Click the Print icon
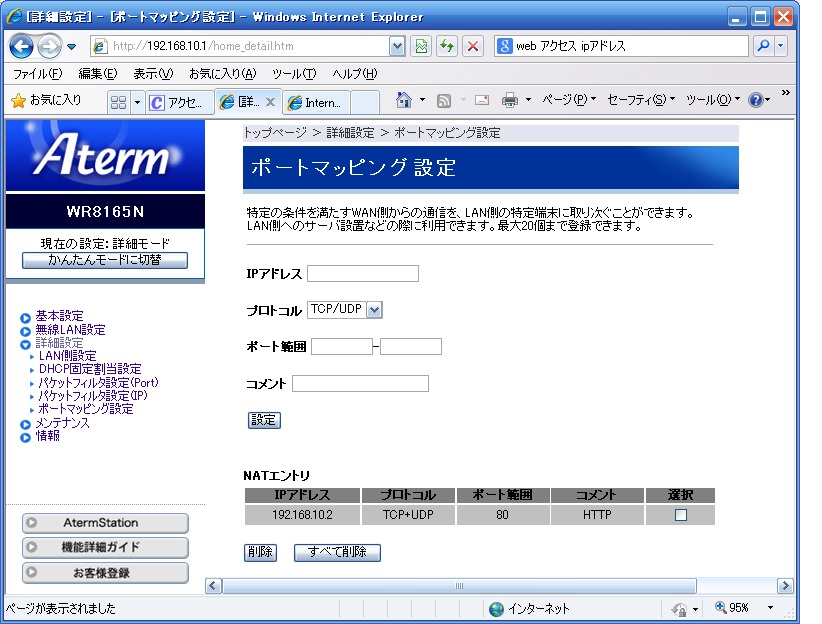822x624 pixels. point(510,100)
